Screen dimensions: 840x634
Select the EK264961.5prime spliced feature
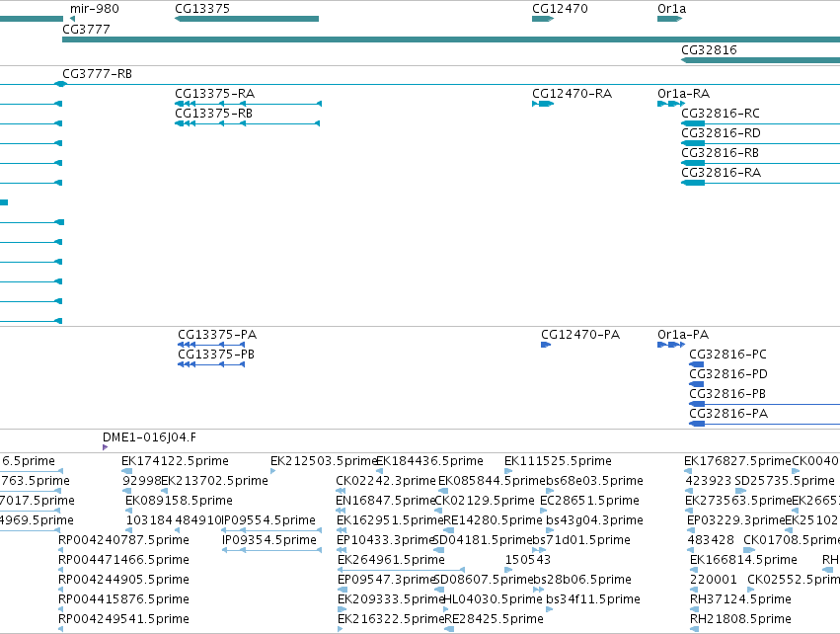tap(402, 570)
